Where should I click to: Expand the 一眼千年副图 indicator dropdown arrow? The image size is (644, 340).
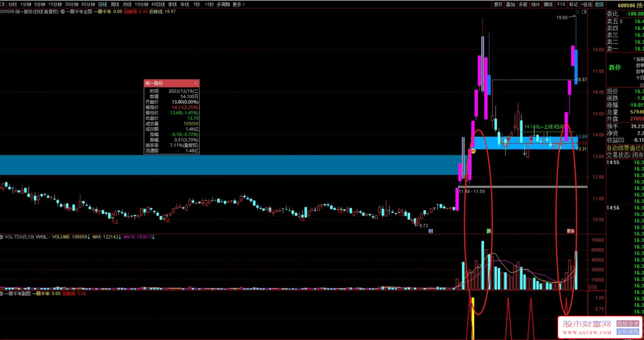pyautogui.click(x=2, y=294)
